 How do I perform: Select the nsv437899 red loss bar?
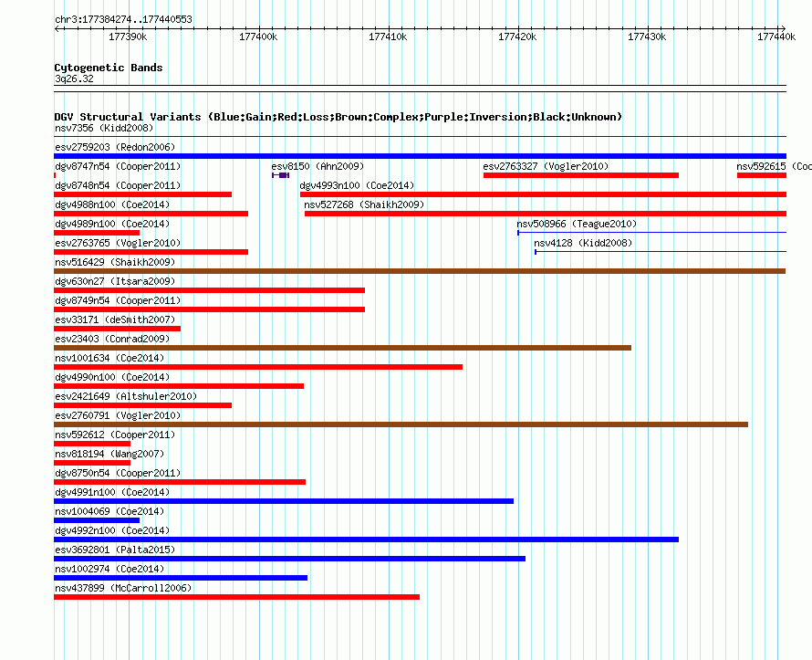[236, 597]
